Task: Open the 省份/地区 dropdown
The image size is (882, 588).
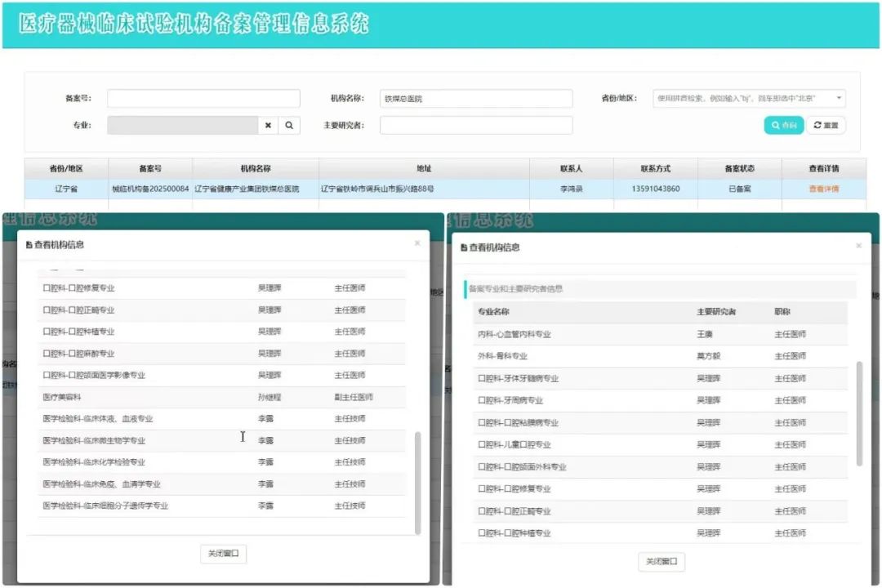Action: (x=749, y=99)
